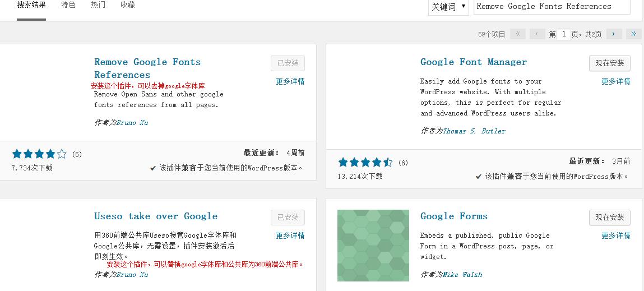Image resolution: width=644 pixels, height=291 pixels.
Task: Jump to the last results page
Action: click(633, 34)
